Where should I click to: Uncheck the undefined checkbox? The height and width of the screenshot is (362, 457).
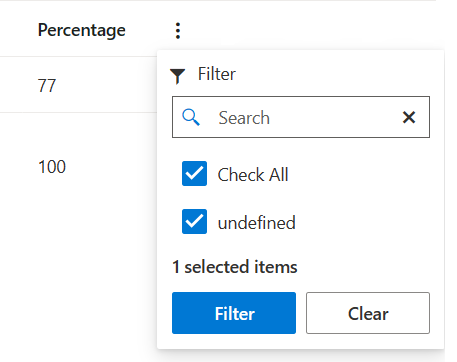[x=194, y=222]
